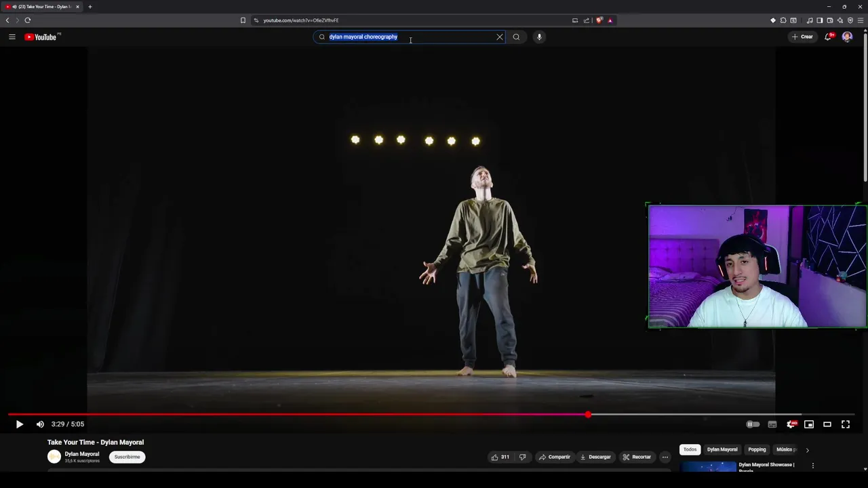Click the browser address bar URL
Viewport: 868px width, 488px height.
coord(301,20)
